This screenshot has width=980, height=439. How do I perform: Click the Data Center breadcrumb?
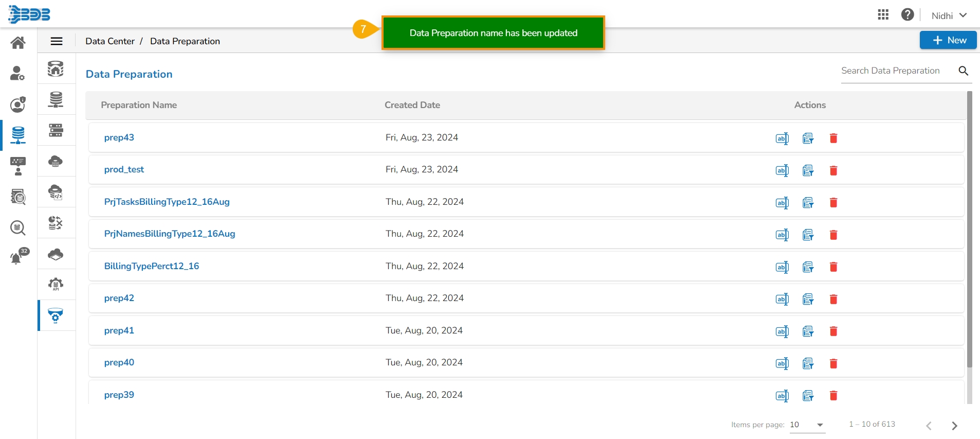click(110, 41)
